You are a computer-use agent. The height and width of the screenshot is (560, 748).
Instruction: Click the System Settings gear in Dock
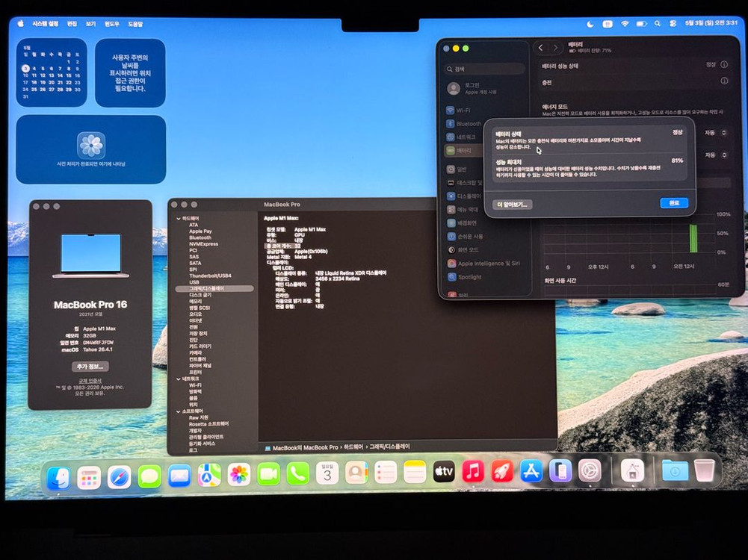click(590, 471)
